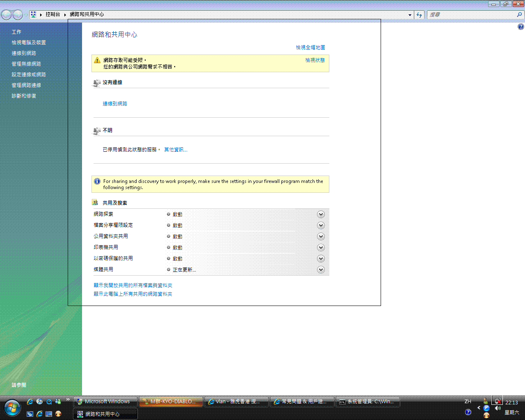525x420 pixels.
Task: Click the status indicator beside 印表機共用 啟動
Action: [x=169, y=247]
